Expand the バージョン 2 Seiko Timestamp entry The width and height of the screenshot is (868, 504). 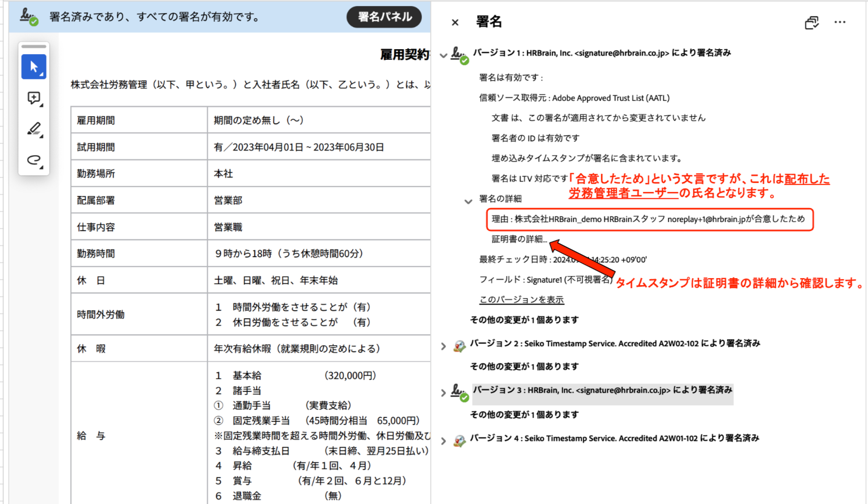(x=444, y=346)
